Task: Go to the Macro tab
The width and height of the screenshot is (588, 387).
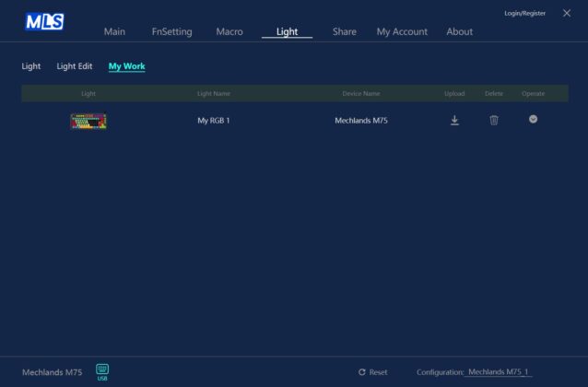Action: (229, 31)
